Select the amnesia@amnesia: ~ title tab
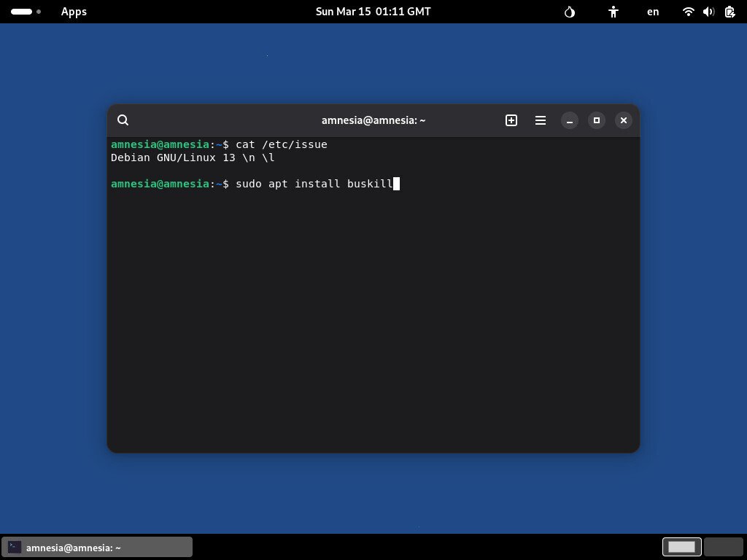This screenshot has height=560, width=747. tap(373, 120)
